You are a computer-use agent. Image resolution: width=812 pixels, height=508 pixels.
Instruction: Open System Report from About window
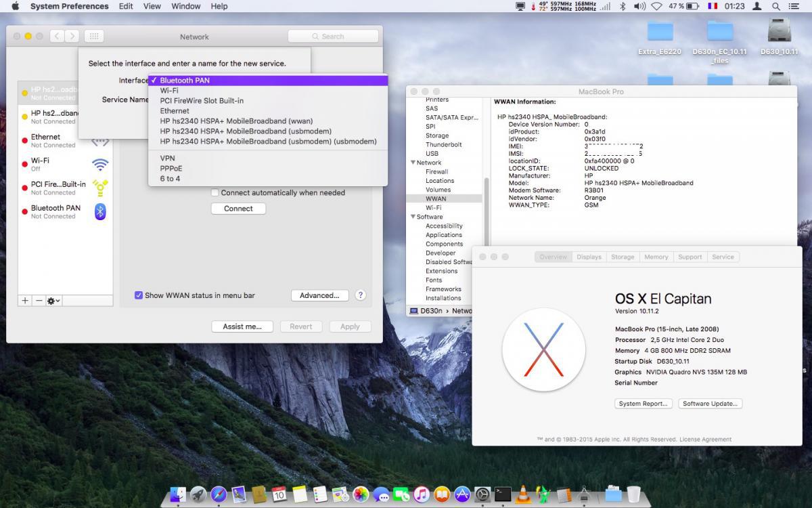644,404
